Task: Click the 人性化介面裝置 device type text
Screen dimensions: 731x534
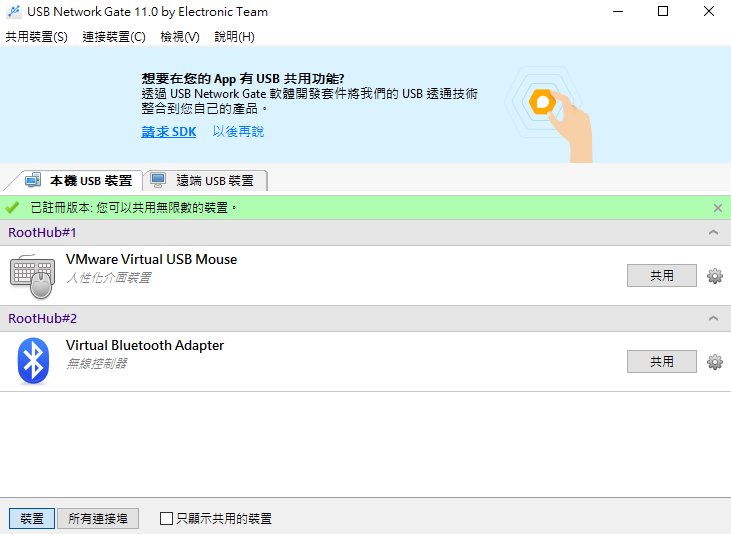Action: (x=109, y=278)
